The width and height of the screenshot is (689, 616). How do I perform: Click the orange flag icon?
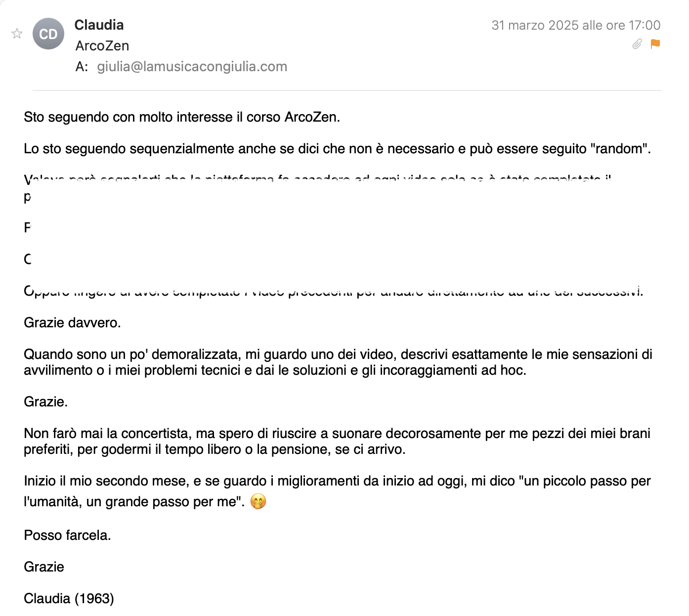coord(655,44)
